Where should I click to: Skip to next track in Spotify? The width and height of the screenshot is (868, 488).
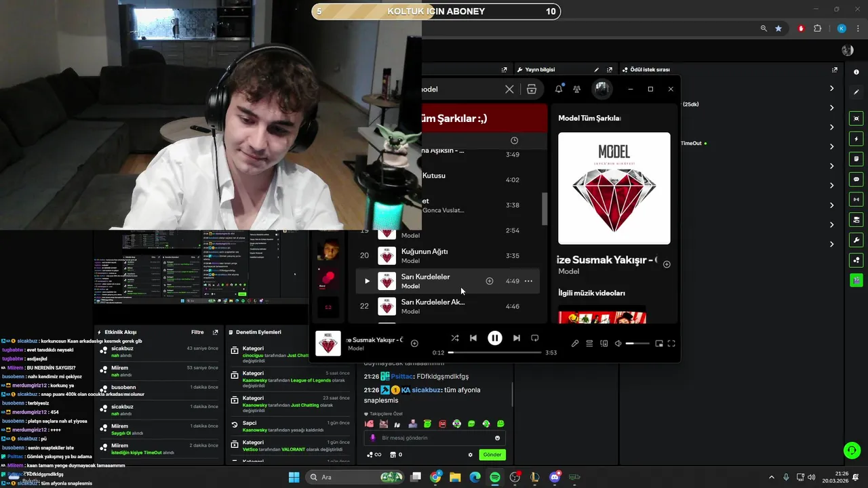[517, 338]
